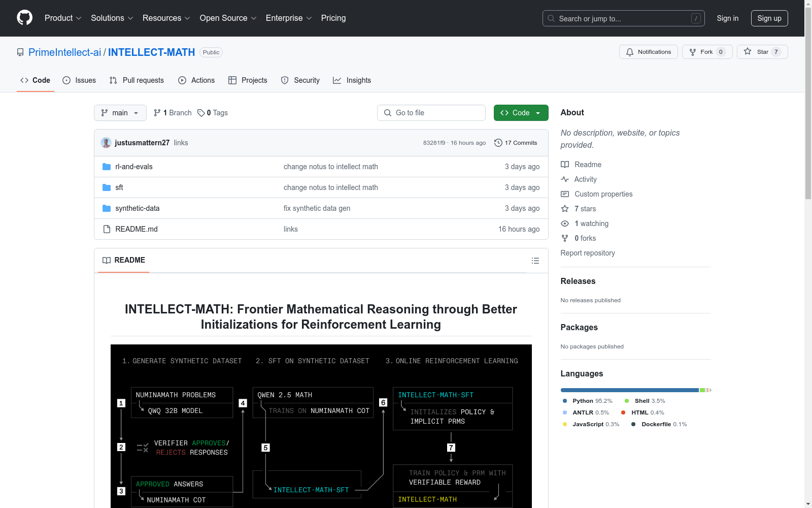Open the Releases section heading

click(x=578, y=281)
